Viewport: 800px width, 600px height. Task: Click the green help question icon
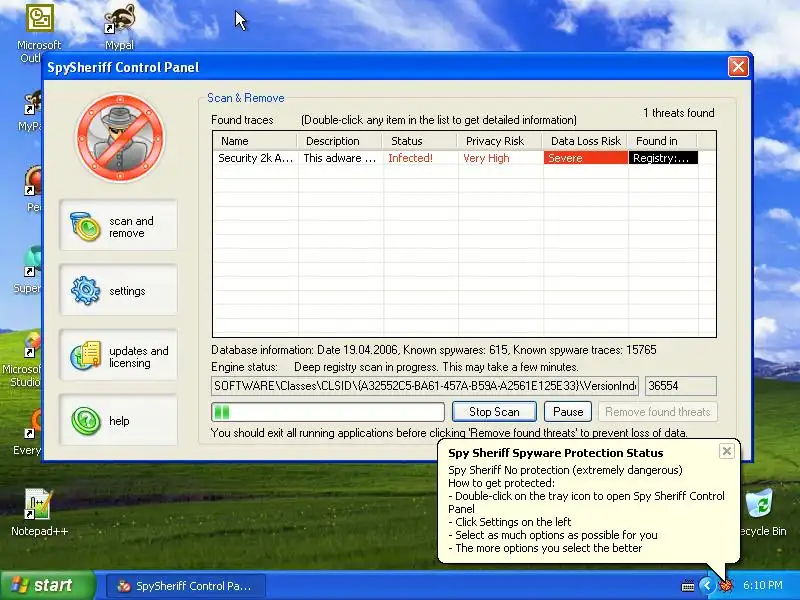[86, 421]
